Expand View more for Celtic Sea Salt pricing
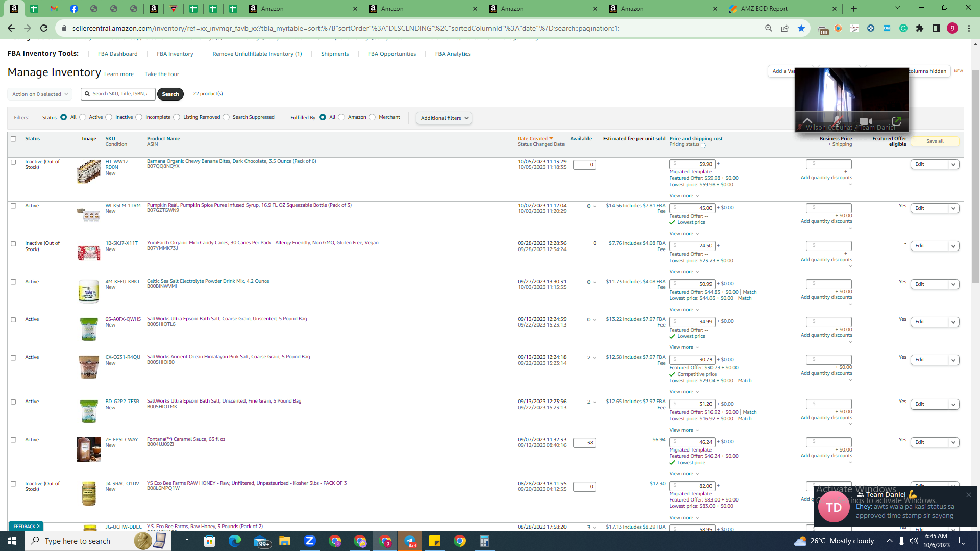The image size is (980, 551). (684, 310)
